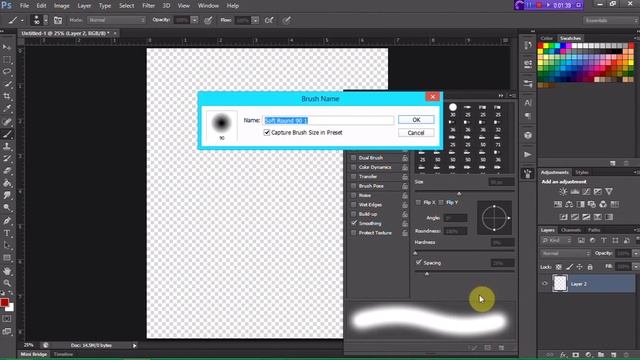The image size is (640, 360).
Task: Switch to the Color tab
Action: coord(547,38)
